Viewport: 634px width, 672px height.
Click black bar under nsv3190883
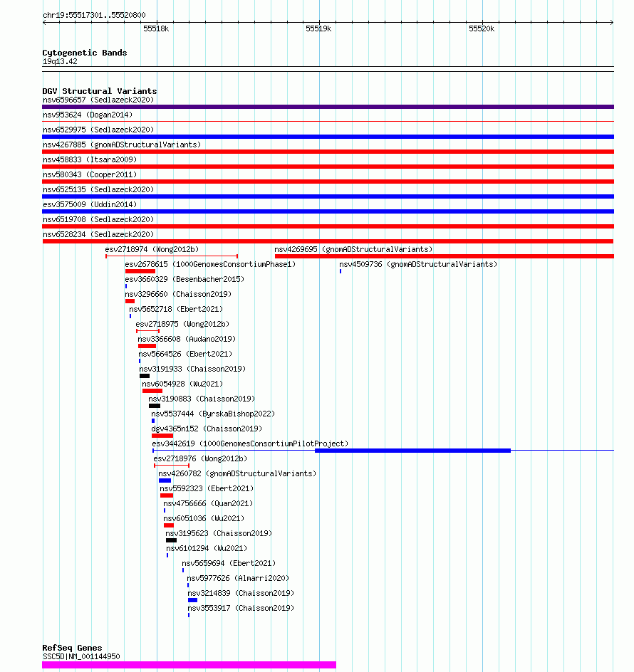[155, 406]
